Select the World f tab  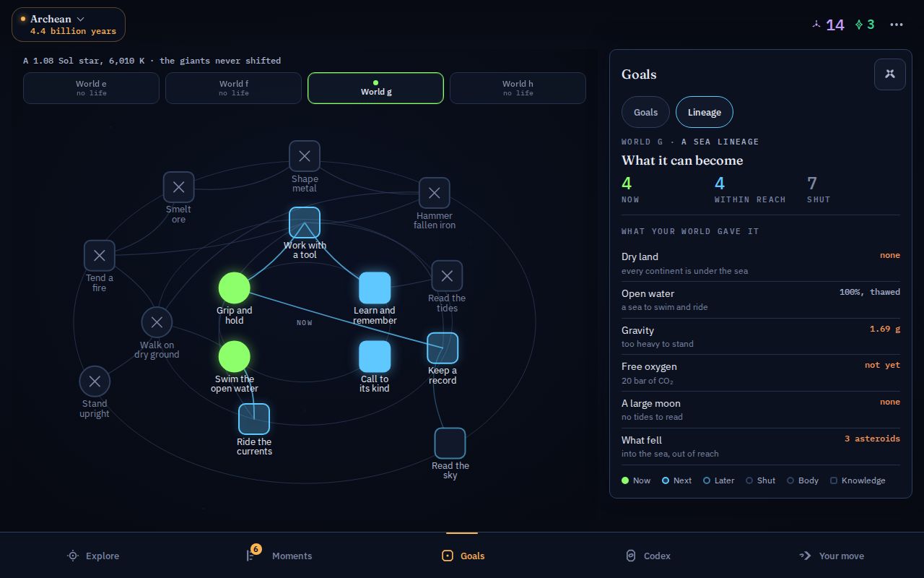coord(233,88)
